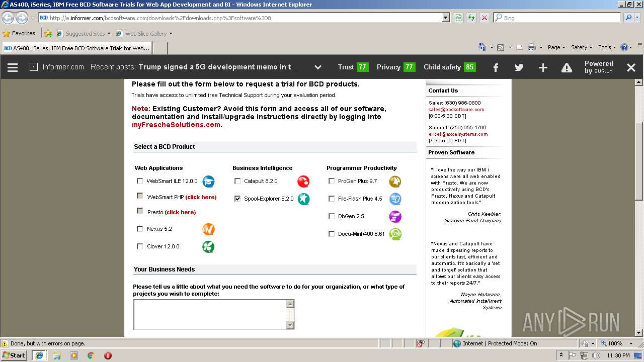Uncheck the Spool-Explorer 8.2.0 checkbox

tap(237, 199)
